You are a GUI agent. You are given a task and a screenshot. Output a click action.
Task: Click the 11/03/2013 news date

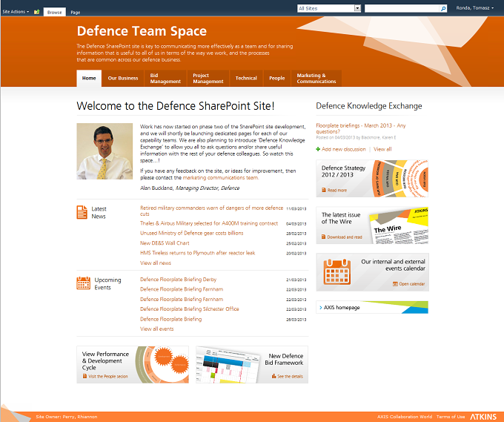[296, 208]
